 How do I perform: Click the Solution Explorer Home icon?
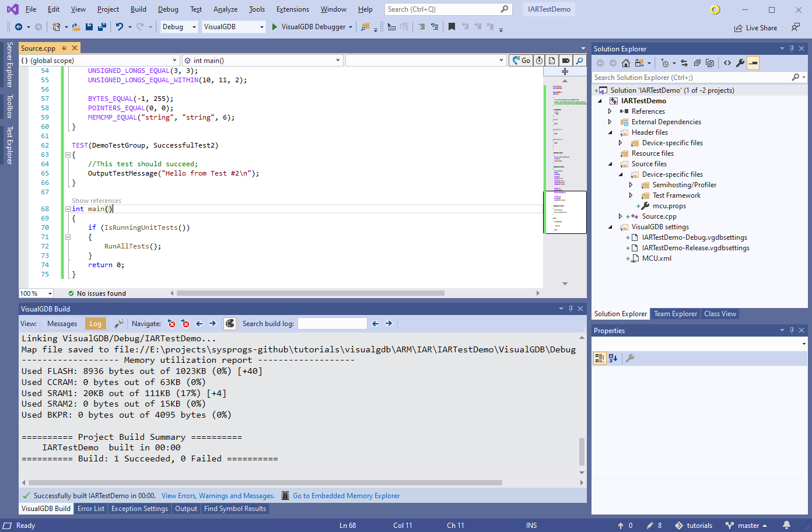click(x=626, y=63)
